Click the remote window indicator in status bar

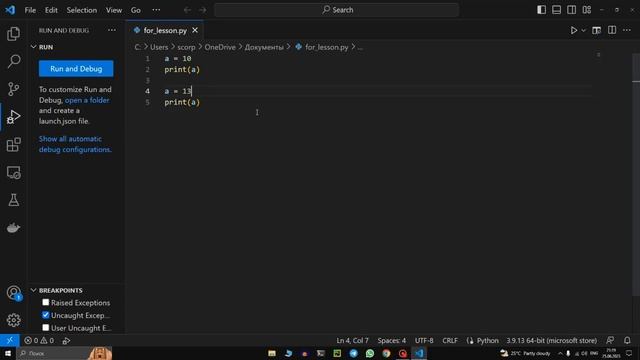coord(9,340)
